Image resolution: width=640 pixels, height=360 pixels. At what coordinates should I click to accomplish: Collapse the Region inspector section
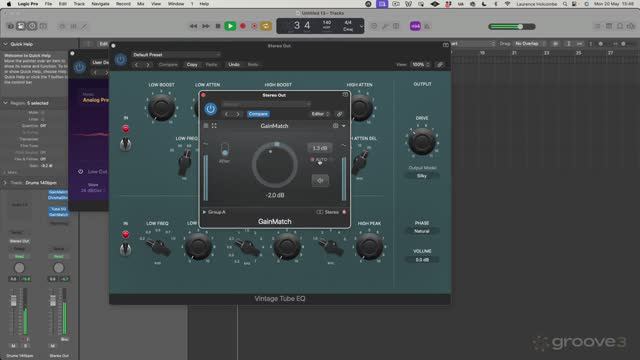[5, 103]
